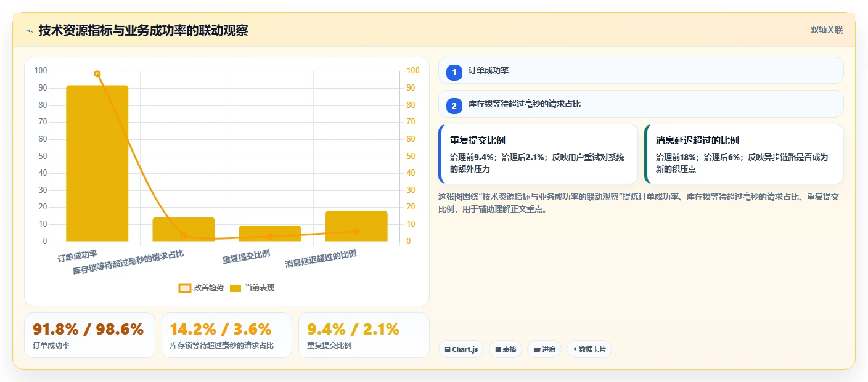Click the 进度 tag
This screenshot has height=382, width=868.
pos(544,349)
